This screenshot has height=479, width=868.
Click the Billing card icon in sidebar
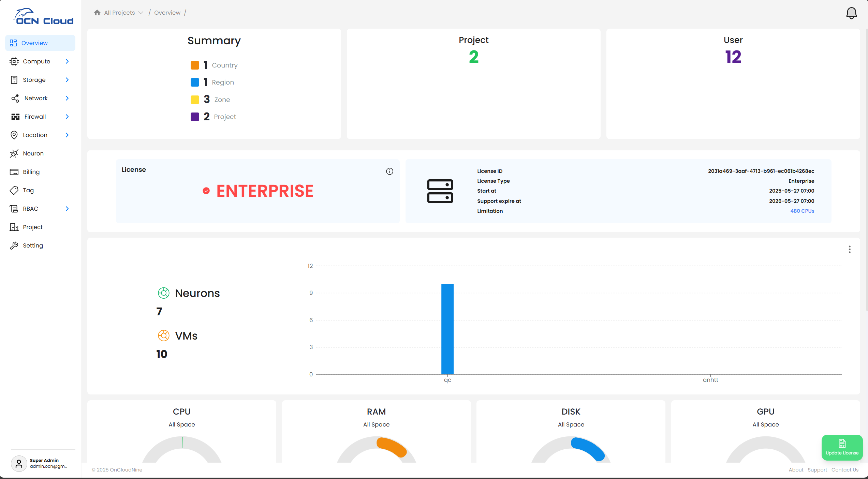[x=14, y=172]
